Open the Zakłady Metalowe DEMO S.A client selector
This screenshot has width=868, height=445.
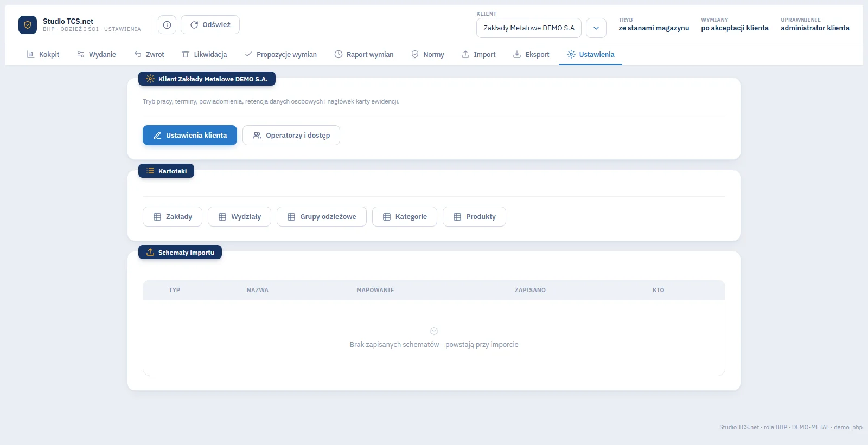(x=529, y=28)
